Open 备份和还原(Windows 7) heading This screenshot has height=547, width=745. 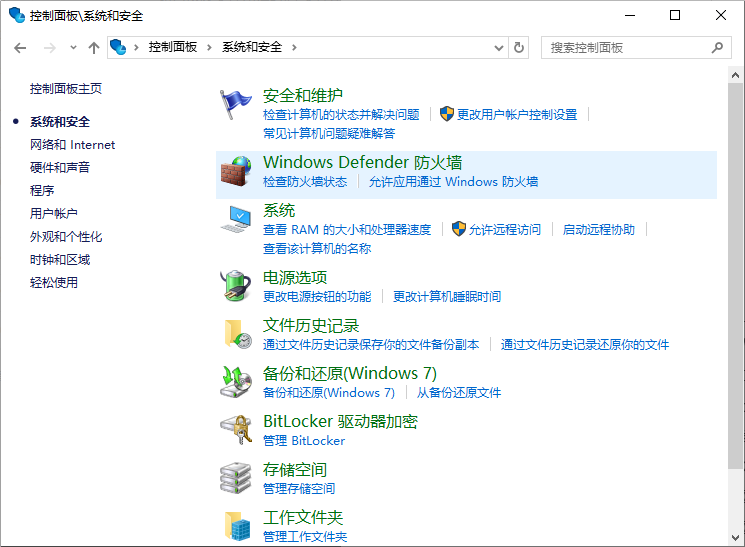[x=350, y=374]
